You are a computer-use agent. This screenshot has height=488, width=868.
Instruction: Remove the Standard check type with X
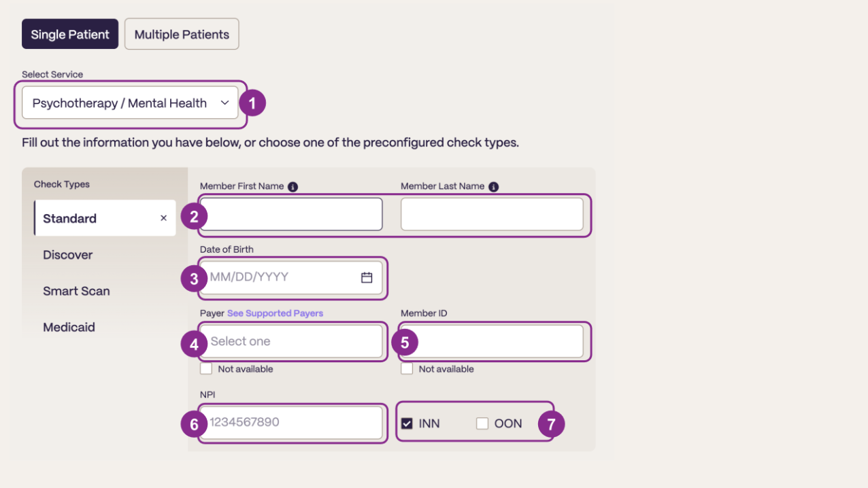pos(163,218)
